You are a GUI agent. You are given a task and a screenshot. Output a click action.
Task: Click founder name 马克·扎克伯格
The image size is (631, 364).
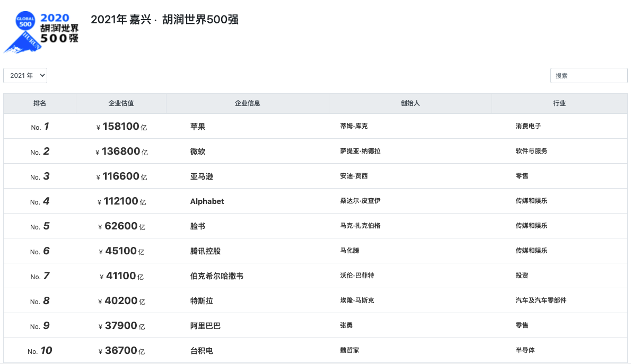point(360,226)
